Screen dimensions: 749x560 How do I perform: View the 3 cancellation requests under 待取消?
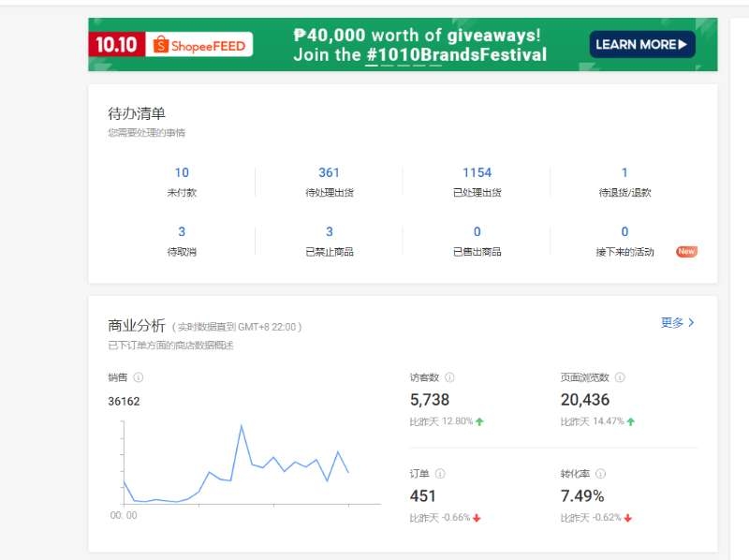point(181,231)
